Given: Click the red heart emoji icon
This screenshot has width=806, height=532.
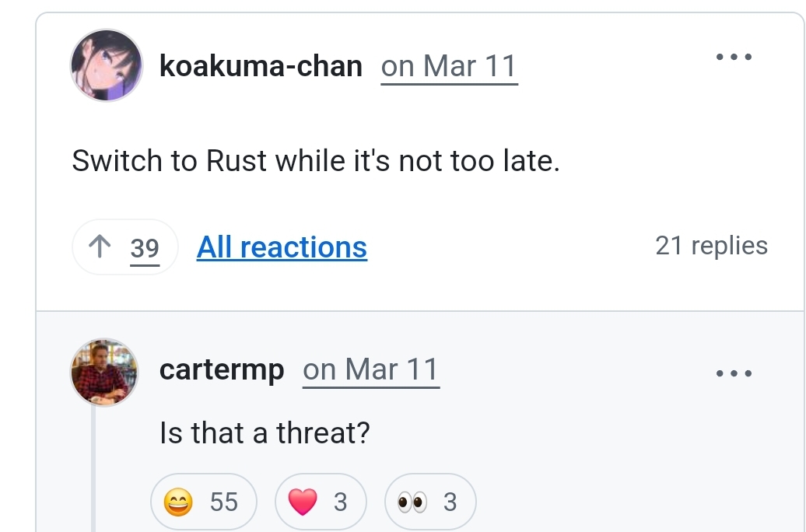Looking at the screenshot, I should pos(303,502).
